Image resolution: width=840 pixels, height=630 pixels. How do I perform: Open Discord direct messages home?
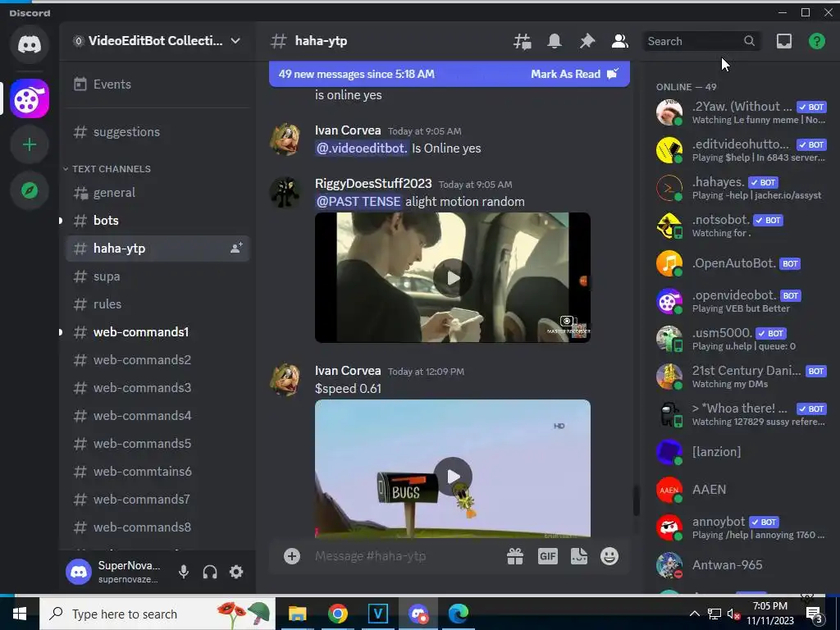(x=30, y=44)
